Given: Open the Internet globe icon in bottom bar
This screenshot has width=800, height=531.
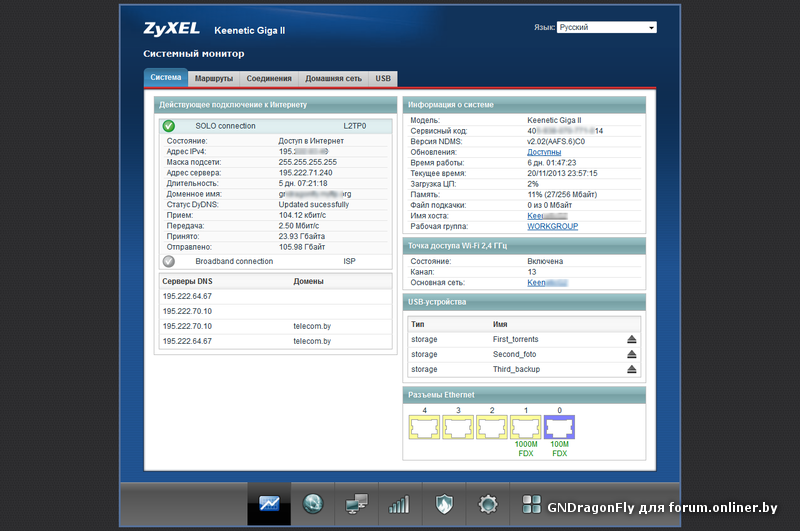Looking at the screenshot, I should [313, 504].
